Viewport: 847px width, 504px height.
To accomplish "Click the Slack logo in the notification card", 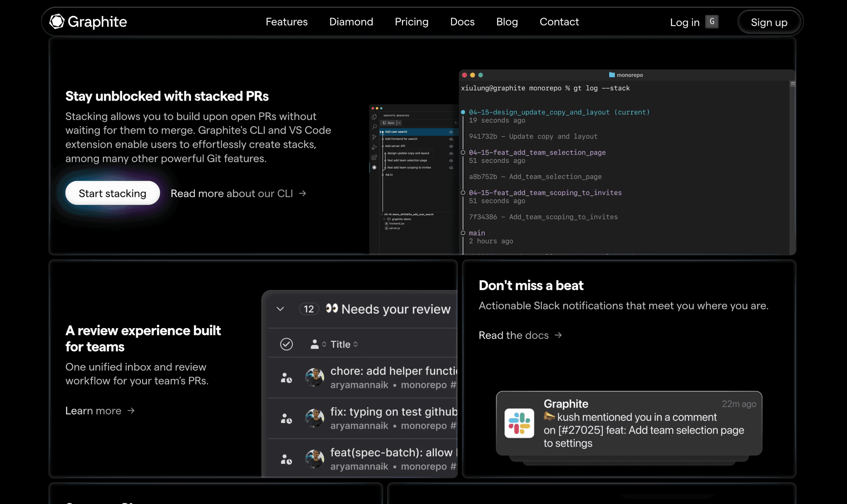I will tap(519, 423).
